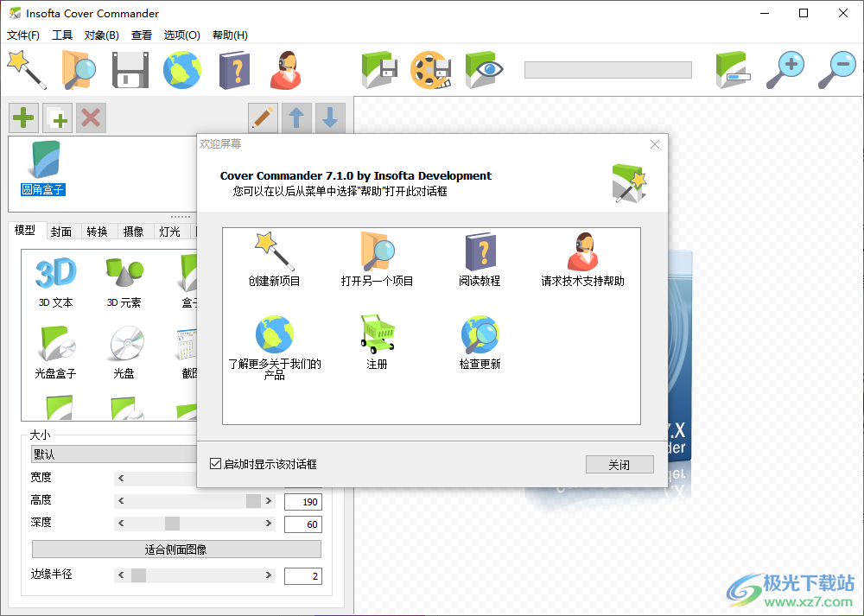Image resolution: width=864 pixels, height=616 pixels.
Task: Click the render progress bar in toolbar
Action: coord(607,70)
